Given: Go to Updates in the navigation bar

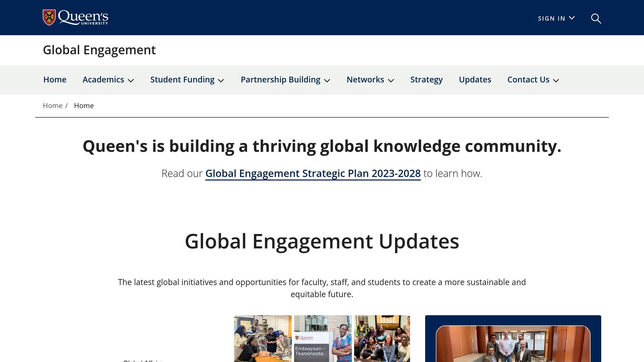Looking at the screenshot, I should coord(475,80).
